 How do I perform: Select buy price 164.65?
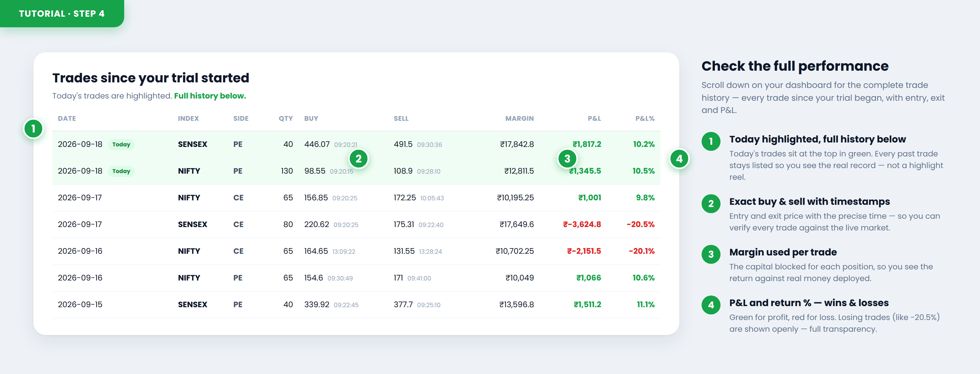[316, 251]
